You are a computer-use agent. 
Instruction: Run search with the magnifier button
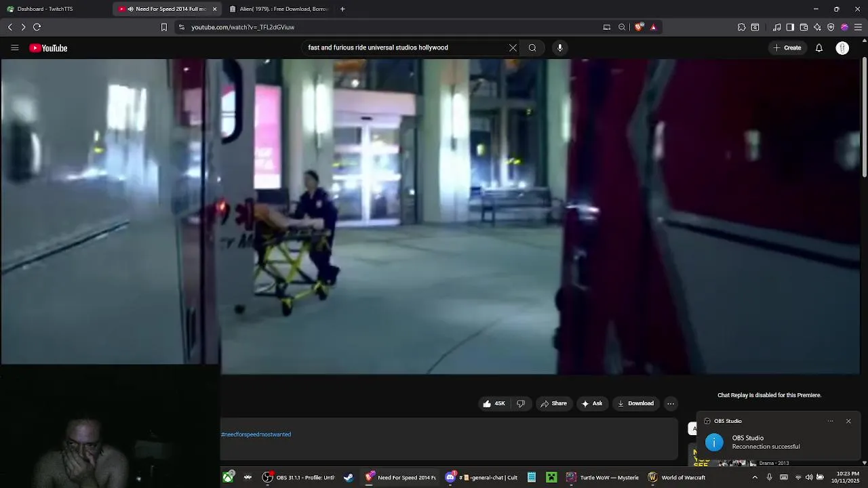(x=532, y=48)
